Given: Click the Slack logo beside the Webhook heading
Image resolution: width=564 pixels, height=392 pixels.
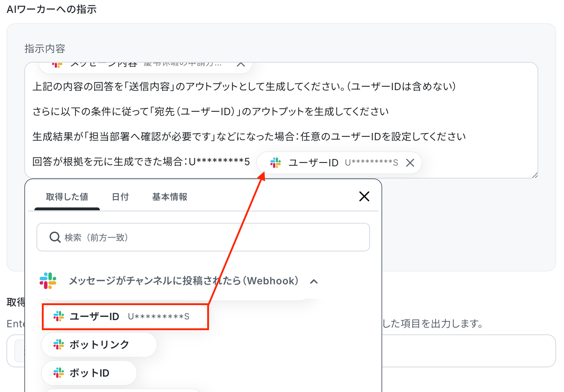Looking at the screenshot, I should (48, 281).
